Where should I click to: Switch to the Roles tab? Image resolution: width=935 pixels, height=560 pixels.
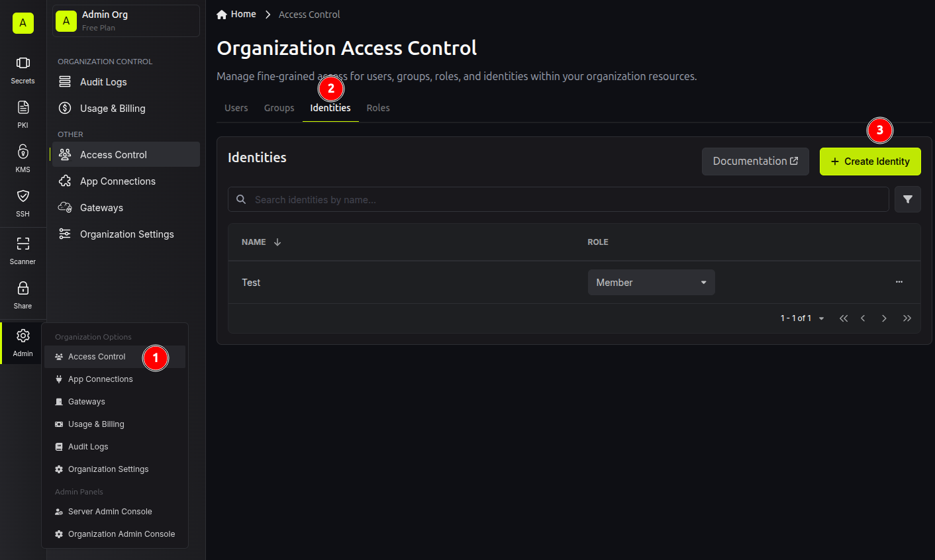point(378,108)
